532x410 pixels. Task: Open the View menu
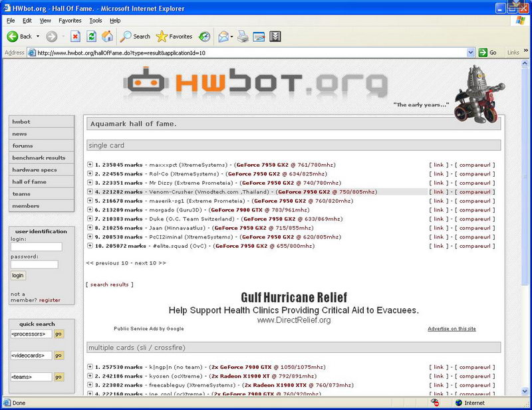click(45, 21)
